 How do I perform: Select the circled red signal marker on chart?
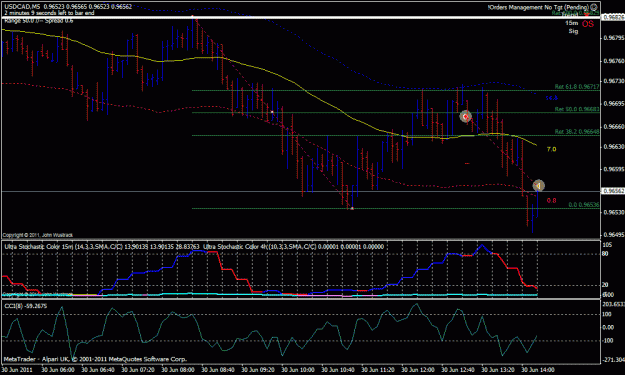(x=466, y=116)
